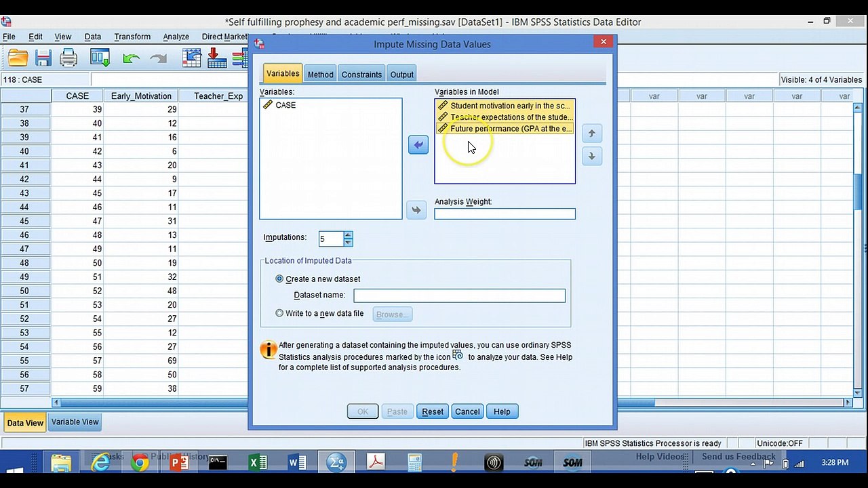Viewport: 868px width, 488px height.
Task: Click the Early_Motivation column header
Action: 141,96
